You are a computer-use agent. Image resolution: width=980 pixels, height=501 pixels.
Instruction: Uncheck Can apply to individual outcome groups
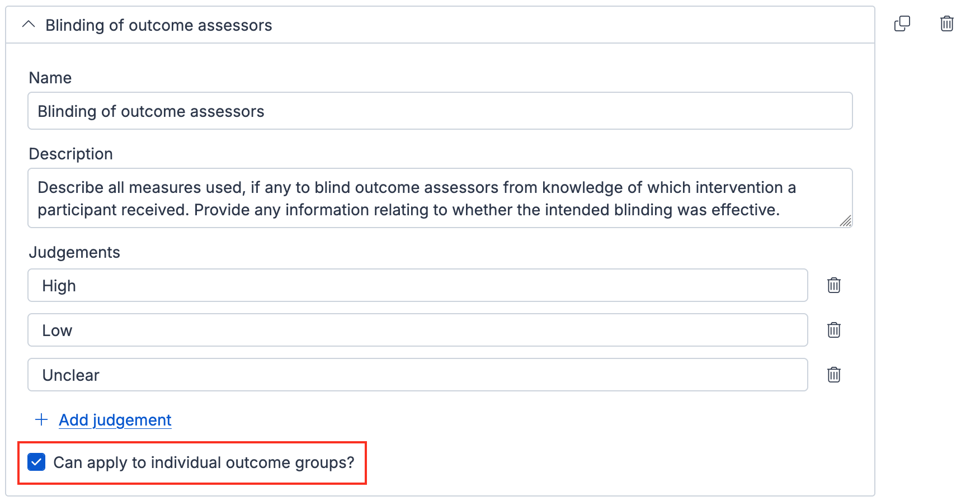pos(36,462)
